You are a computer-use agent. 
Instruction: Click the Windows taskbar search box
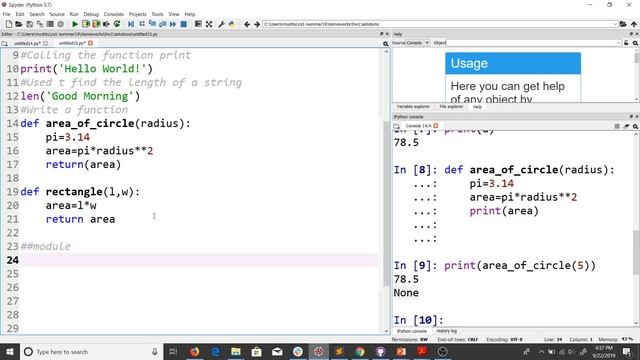[x=91, y=352]
